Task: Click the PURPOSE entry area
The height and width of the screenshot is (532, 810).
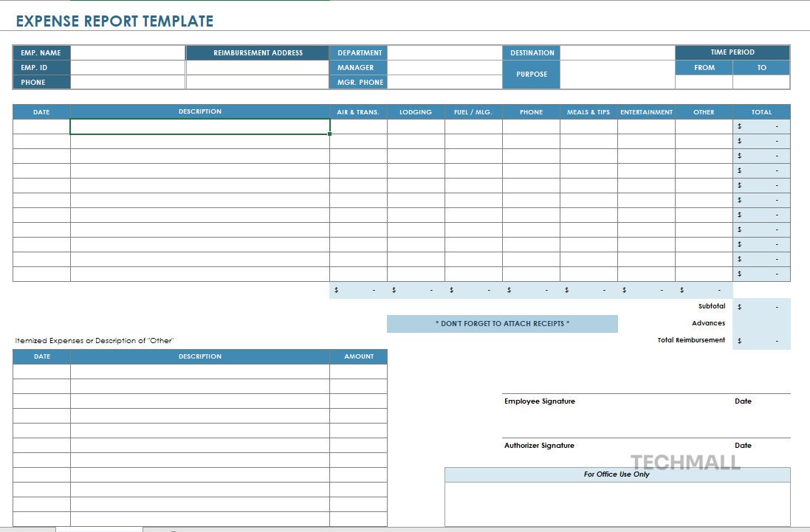Action: click(x=617, y=74)
